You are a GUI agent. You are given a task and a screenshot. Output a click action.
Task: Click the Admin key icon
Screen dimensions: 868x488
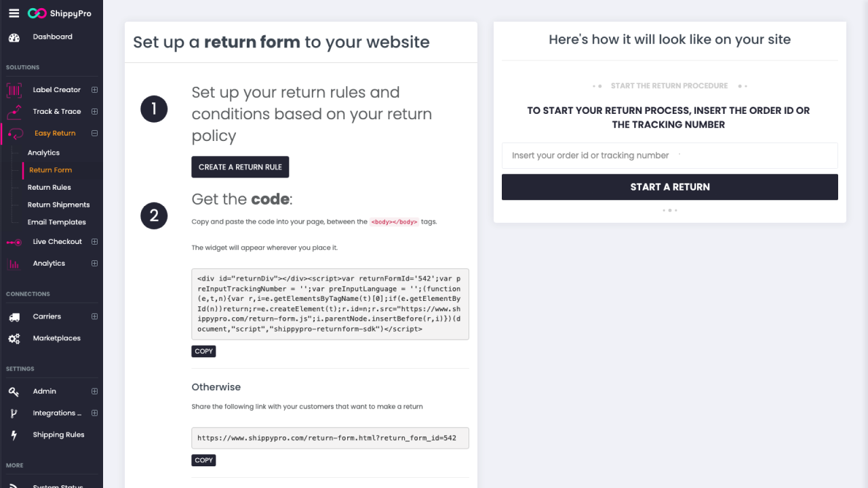point(14,392)
